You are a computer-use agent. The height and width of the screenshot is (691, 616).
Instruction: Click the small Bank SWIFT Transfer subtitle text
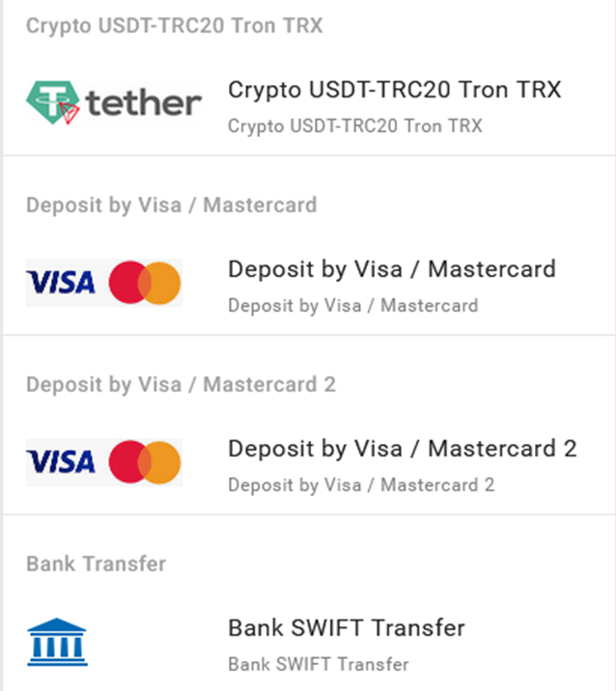tap(318, 665)
